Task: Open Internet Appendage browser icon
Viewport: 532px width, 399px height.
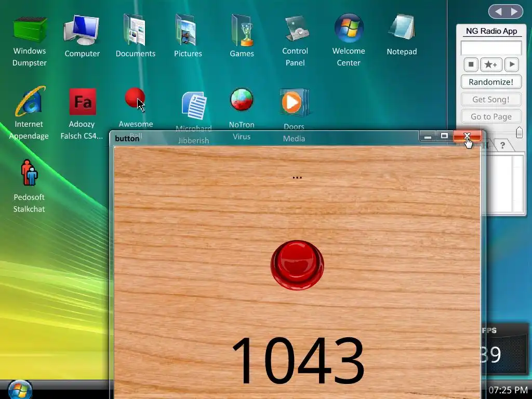Action: point(31,101)
